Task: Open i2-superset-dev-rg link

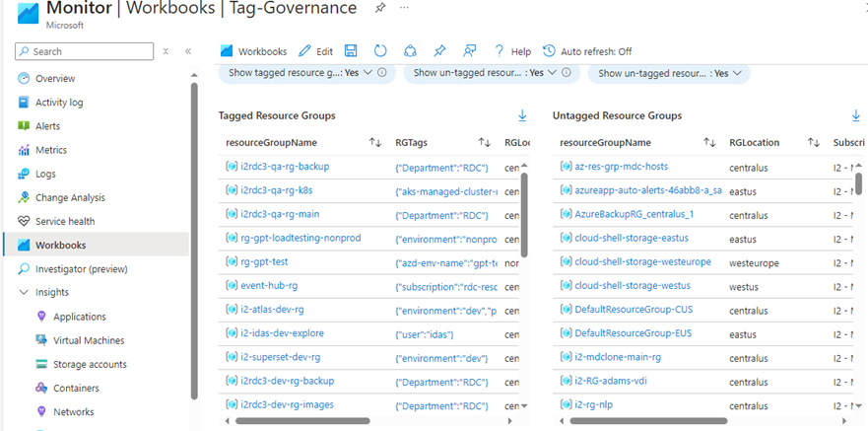Action: pos(281,357)
